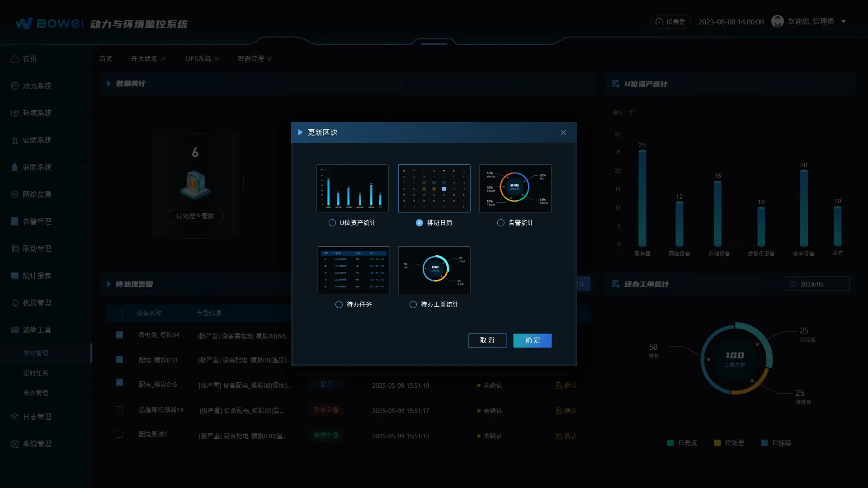This screenshot has width=868, height=488.
Task: Choose the 待办工单统计 radio option
Action: pos(413,305)
